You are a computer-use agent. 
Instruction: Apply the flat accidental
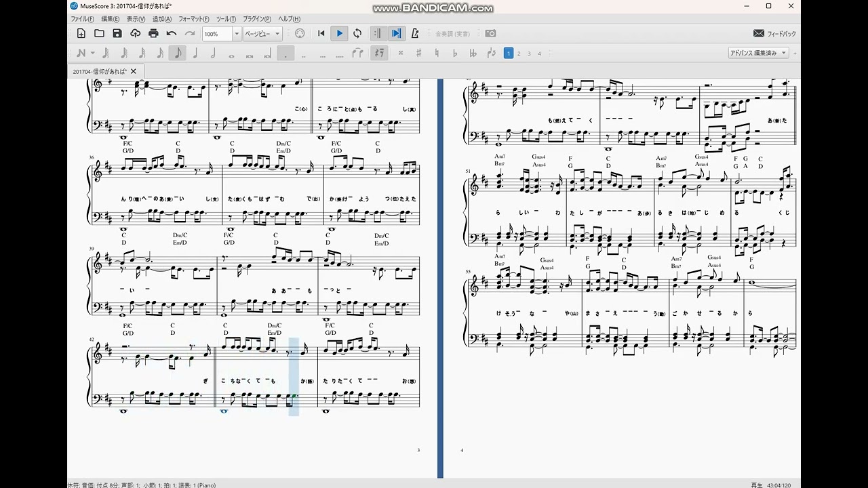(454, 53)
